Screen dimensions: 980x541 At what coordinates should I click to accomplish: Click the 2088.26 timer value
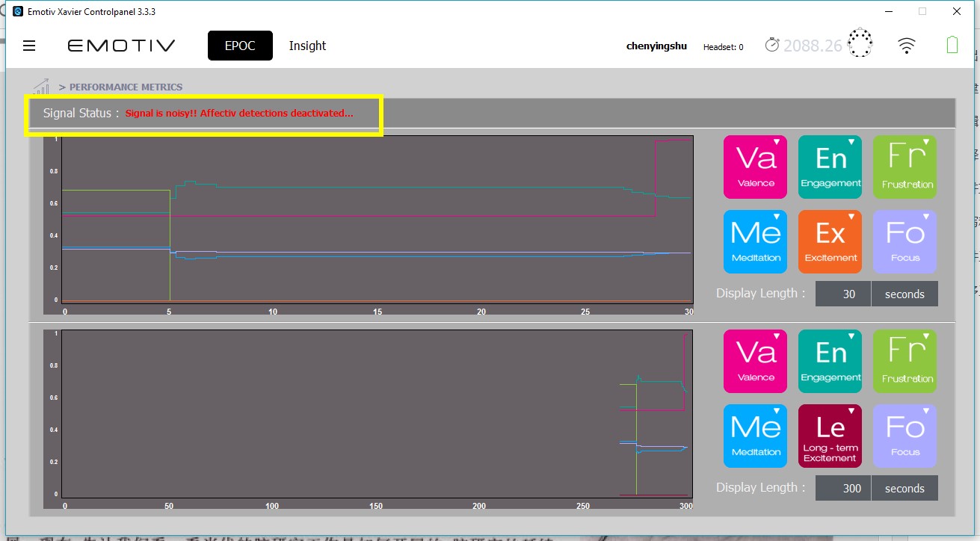click(x=813, y=46)
